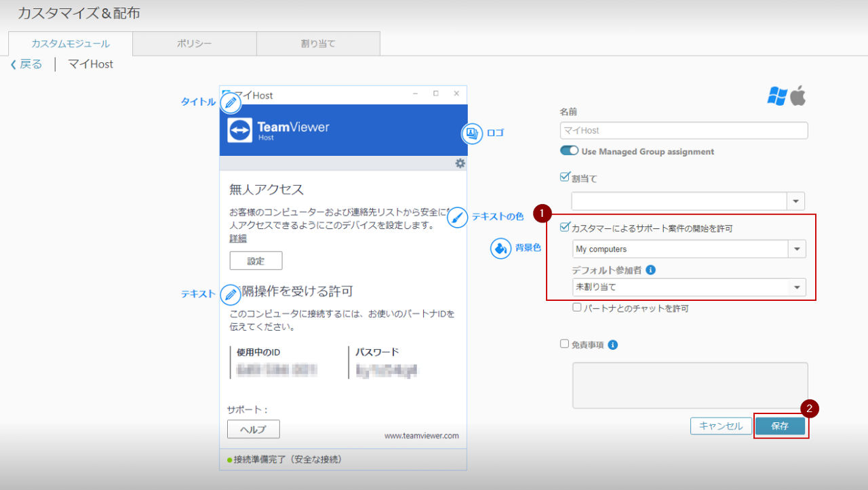Open the background color paint bucket icon
This screenshot has width=868, height=490.
click(x=500, y=248)
